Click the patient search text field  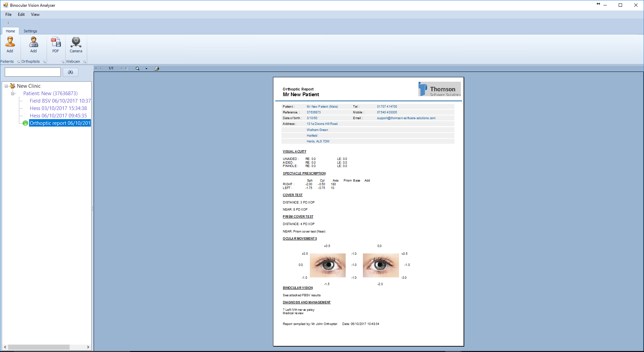coord(33,72)
